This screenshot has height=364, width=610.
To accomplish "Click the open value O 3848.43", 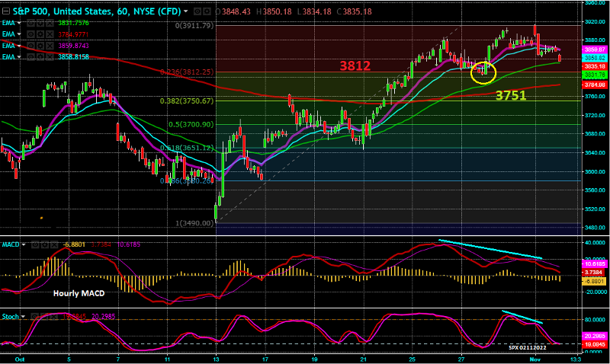I will point(233,11).
